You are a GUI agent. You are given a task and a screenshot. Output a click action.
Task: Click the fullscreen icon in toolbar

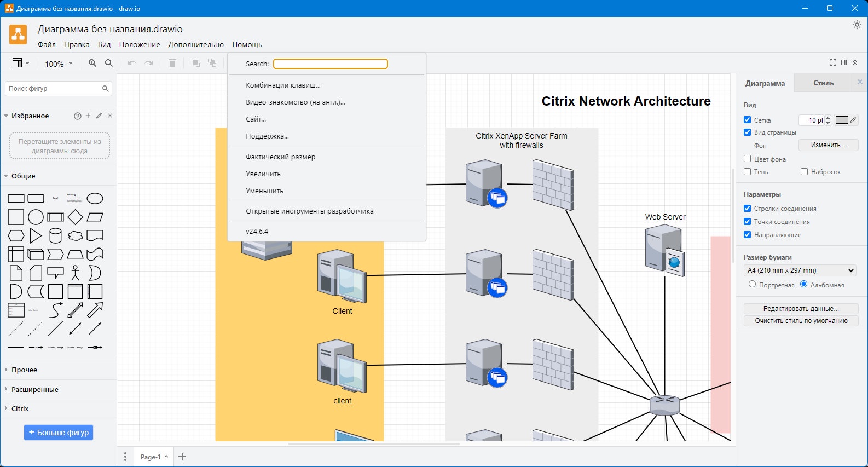[x=832, y=63]
